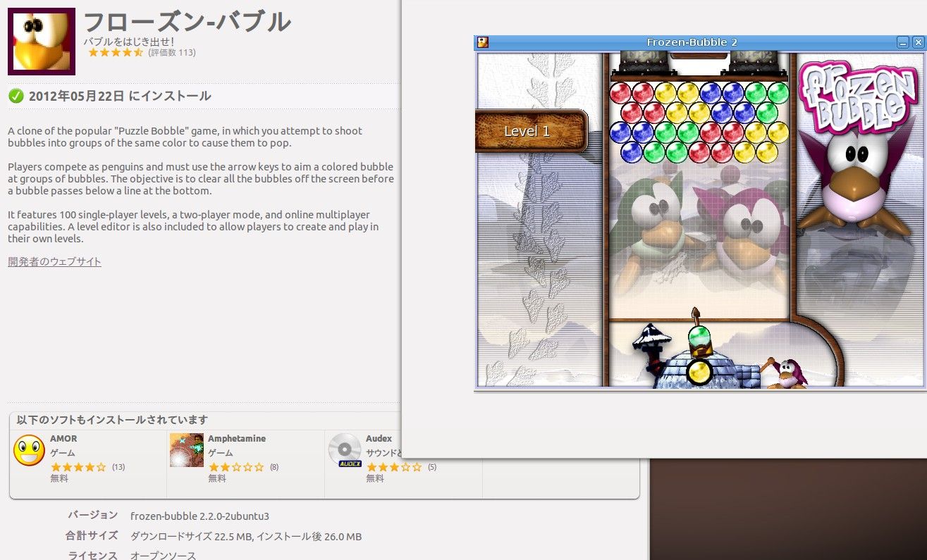Click Audex's three-star rating
Screen dimensions: 927x560
coord(394,467)
